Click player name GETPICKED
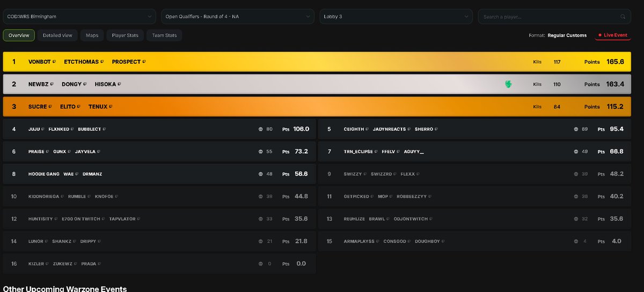 point(356,197)
